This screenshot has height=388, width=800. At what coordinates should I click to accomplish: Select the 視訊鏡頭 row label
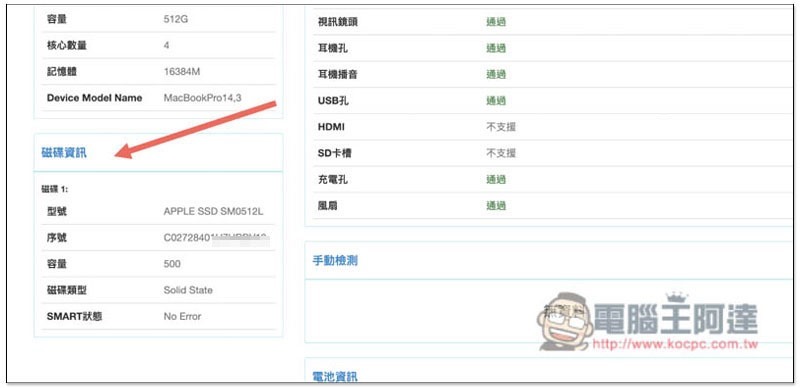(338, 22)
